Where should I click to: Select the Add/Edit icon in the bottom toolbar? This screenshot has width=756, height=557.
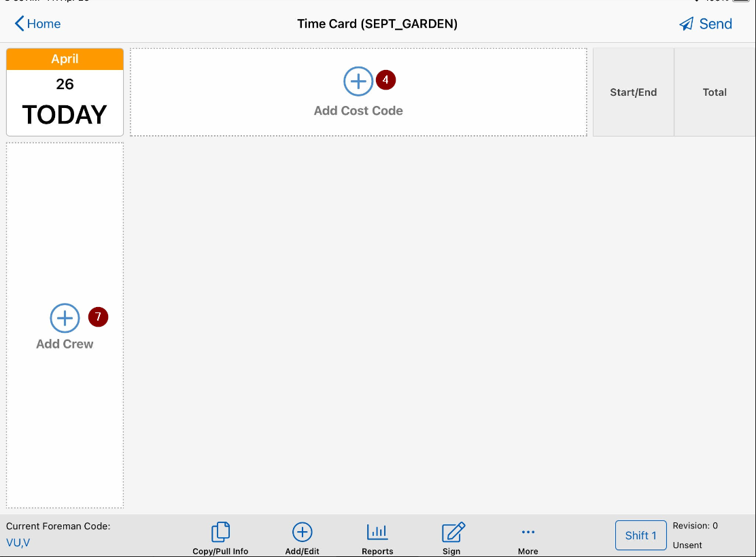(302, 536)
